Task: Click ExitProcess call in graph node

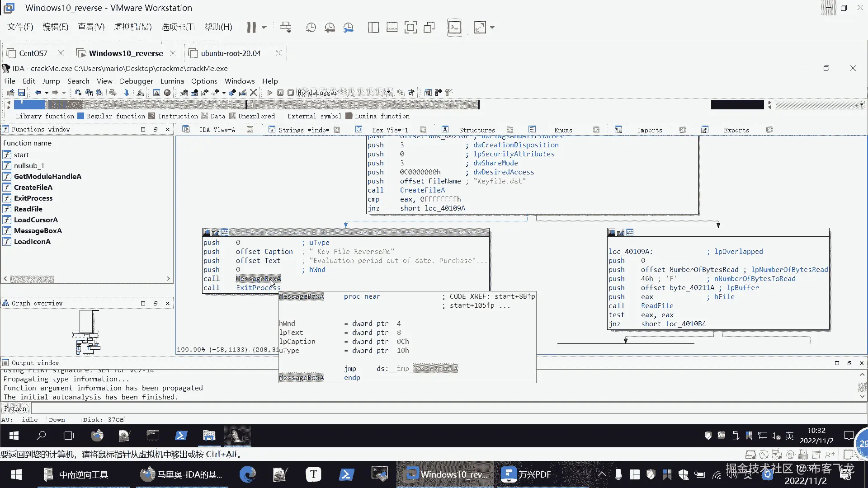Action: tap(258, 288)
